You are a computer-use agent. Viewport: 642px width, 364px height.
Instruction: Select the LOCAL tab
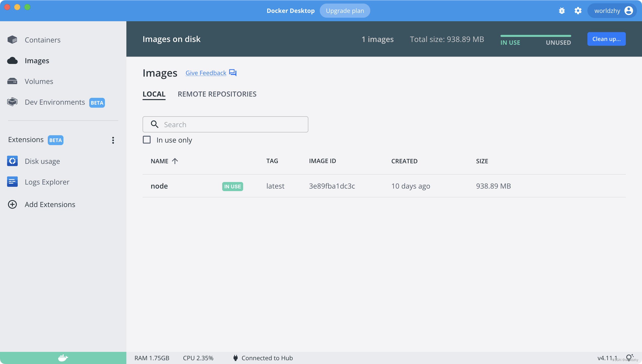click(154, 94)
